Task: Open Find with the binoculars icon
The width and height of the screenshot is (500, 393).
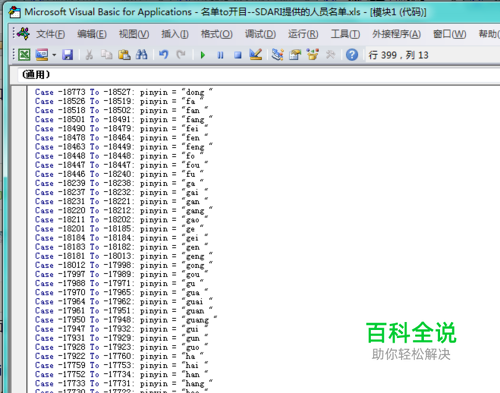Action: click(141, 54)
